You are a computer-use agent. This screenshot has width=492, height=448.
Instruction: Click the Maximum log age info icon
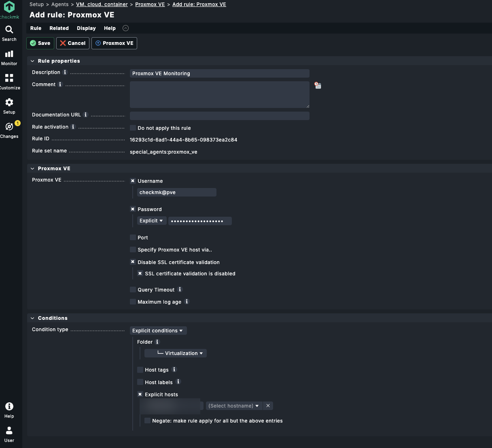(187, 302)
